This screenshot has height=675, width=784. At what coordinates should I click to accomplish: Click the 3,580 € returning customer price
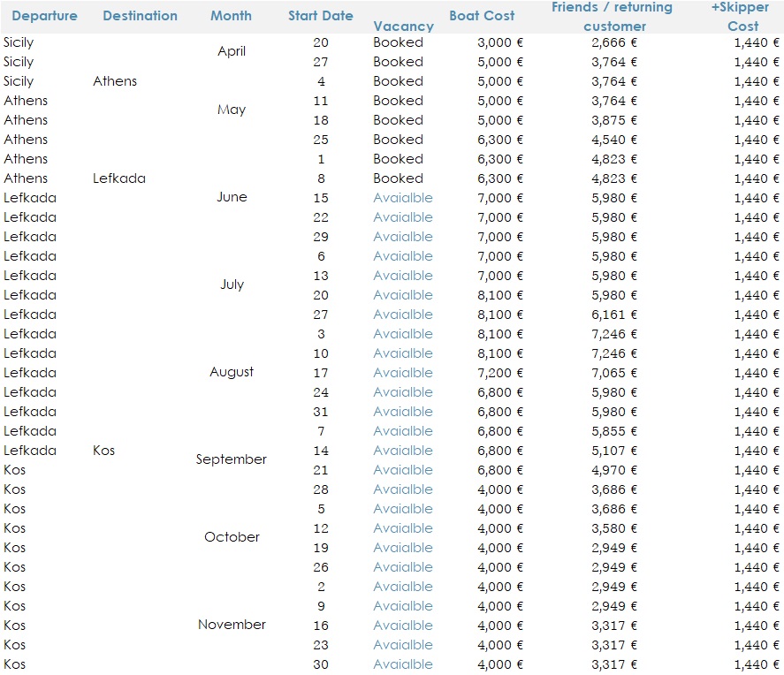coord(614,528)
